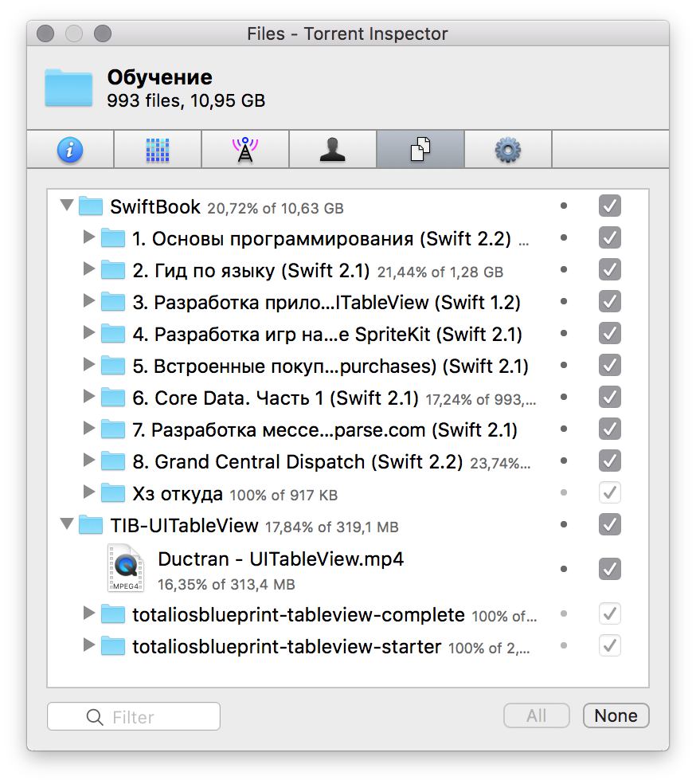
Task: Click "16,35% of 313,4 MB" text
Action: (x=226, y=584)
